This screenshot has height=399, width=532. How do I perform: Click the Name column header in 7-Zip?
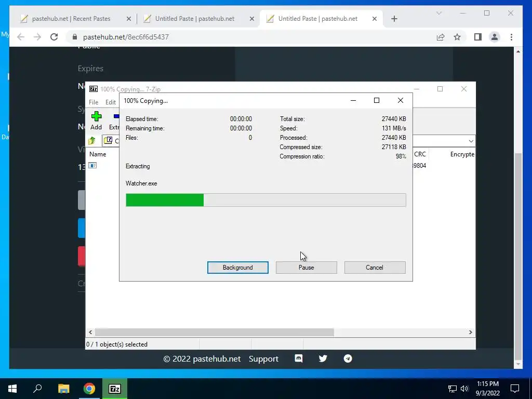tap(98, 154)
